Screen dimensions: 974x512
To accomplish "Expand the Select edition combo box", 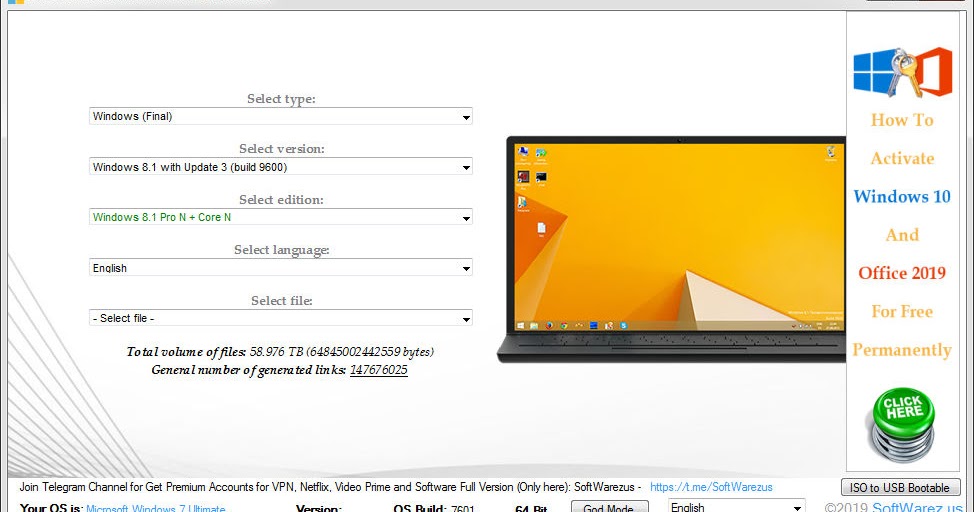I will [x=280, y=217].
